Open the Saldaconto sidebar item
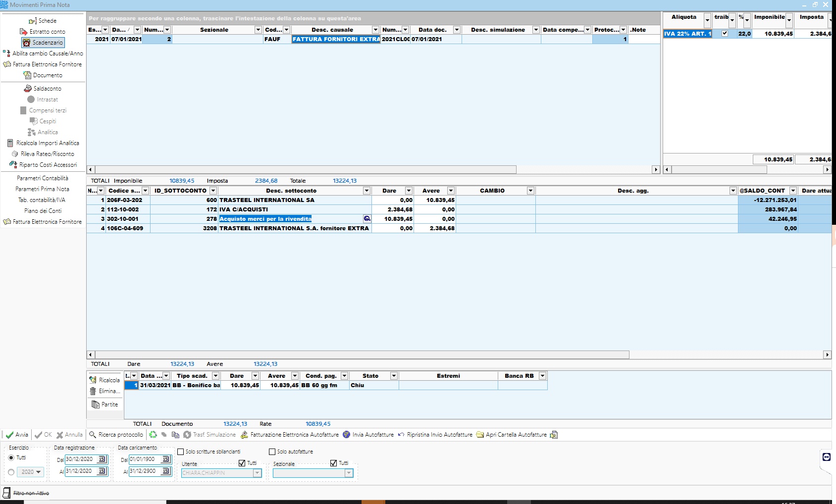The height and width of the screenshot is (504, 836). click(x=43, y=89)
